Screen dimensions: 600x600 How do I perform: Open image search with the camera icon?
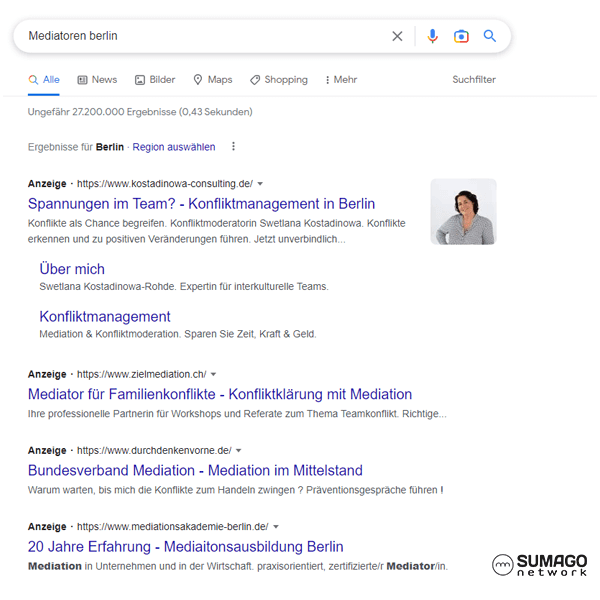point(461,36)
